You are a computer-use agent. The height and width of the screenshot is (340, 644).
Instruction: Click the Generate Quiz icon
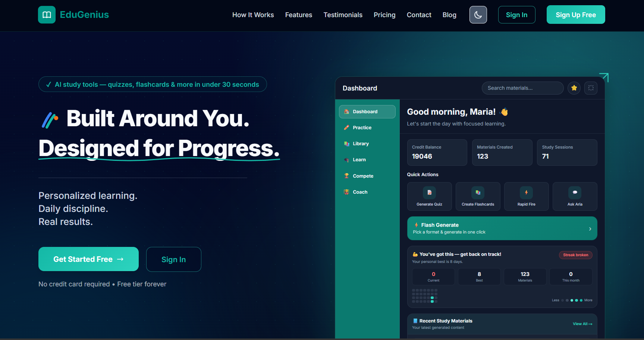point(429,193)
